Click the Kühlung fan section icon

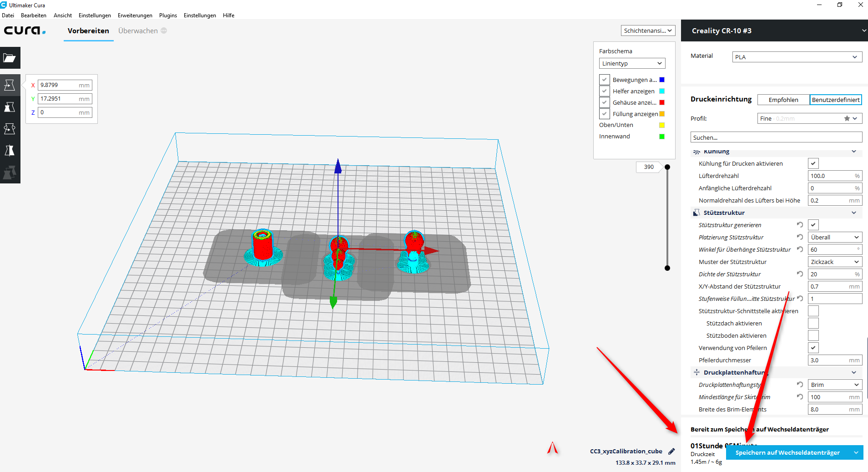click(x=696, y=152)
